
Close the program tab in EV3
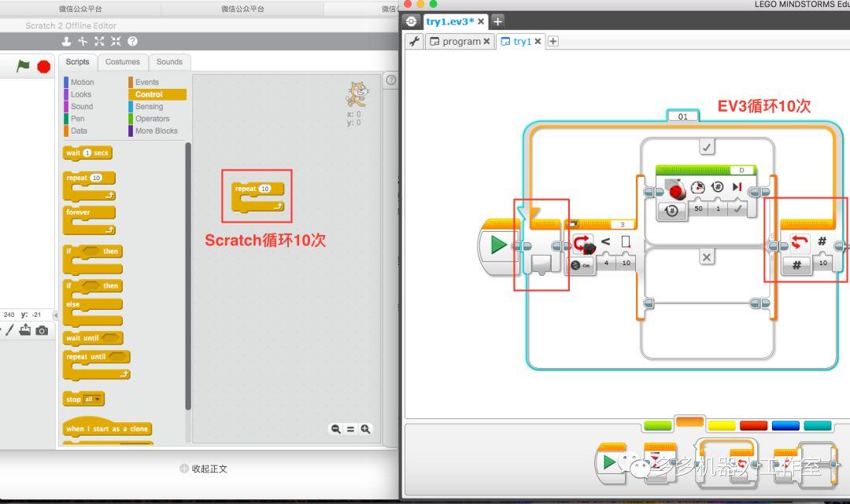[x=487, y=41]
